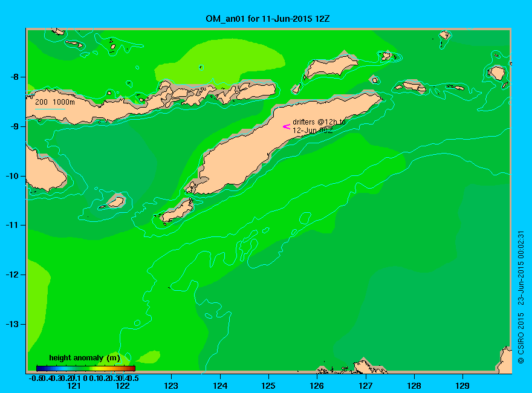The width and height of the screenshot is (532, 393).
Task: Click the latitude label "-8"
Action: point(15,77)
